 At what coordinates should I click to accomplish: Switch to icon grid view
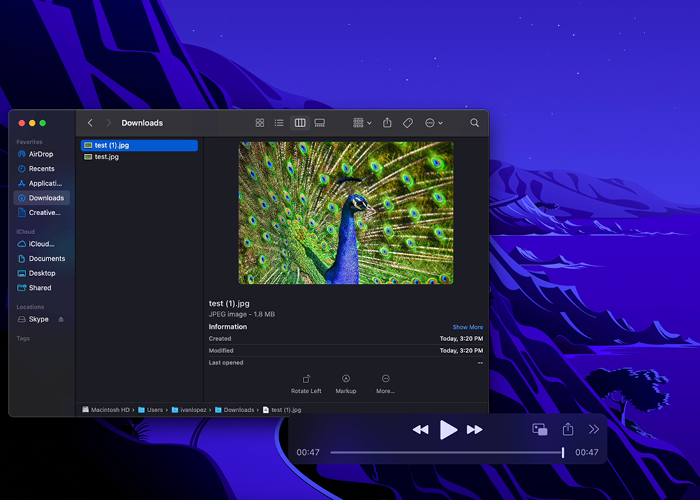click(260, 123)
